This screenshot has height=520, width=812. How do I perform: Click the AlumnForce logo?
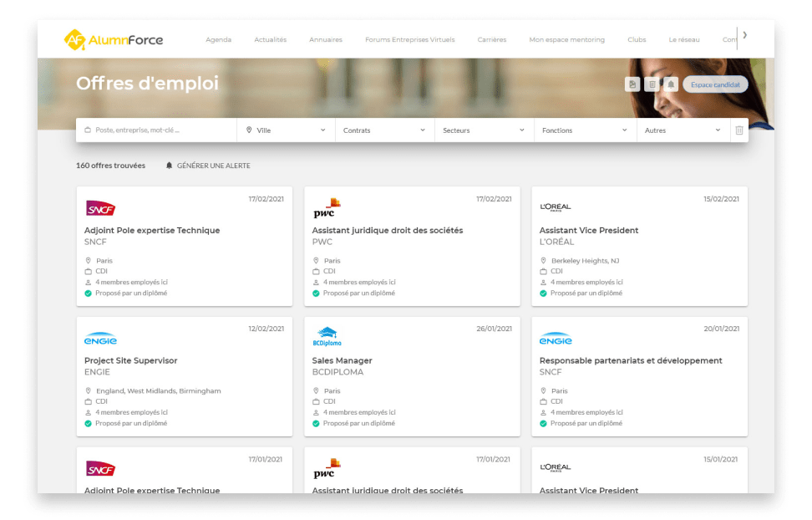(114, 40)
